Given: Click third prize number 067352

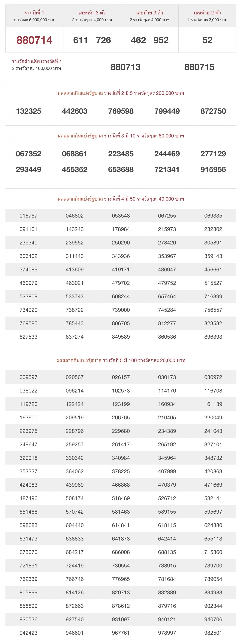Looking at the screenshot, I should tap(28, 154).
